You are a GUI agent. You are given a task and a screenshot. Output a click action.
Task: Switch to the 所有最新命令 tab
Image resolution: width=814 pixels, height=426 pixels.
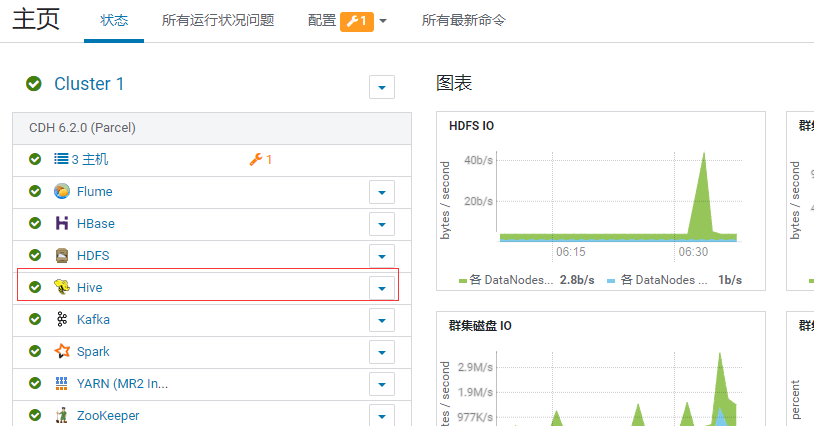(x=463, y=21)
